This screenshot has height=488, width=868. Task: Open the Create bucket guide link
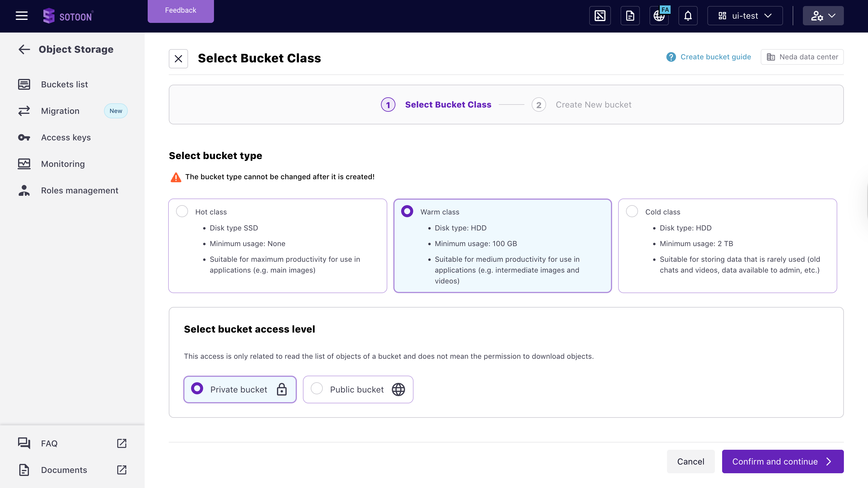pos(715,57)
